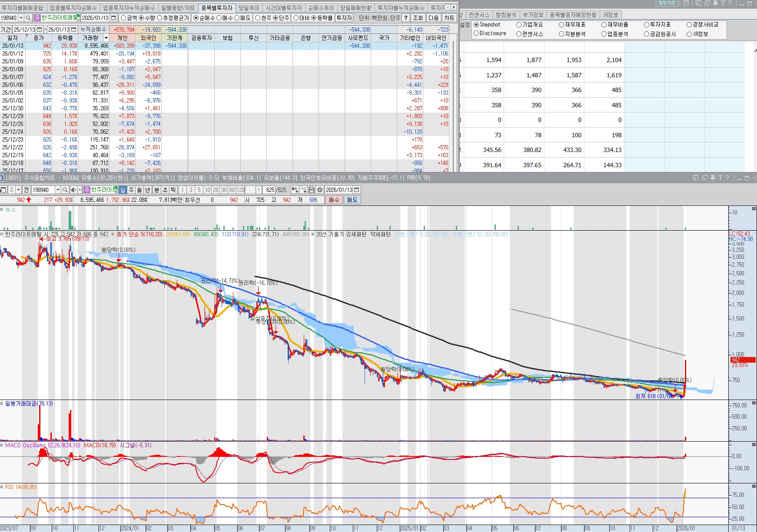Open the 거래량 column dropdown arrow
Viewport: 757px width, 532px height.
click(106, 38)
